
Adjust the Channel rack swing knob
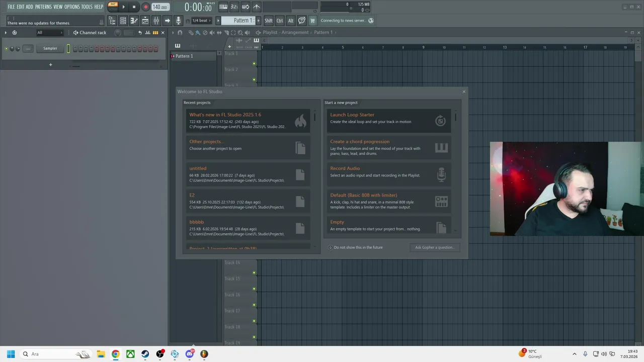tap(118, 33)
